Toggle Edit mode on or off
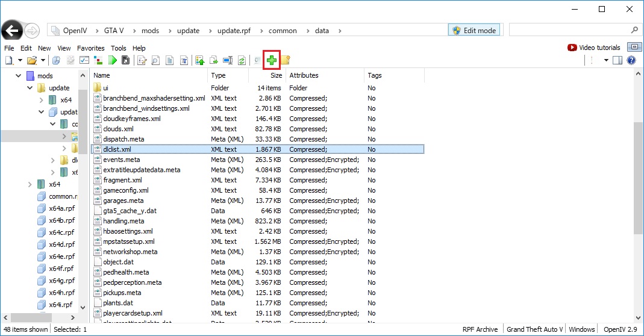Viewport: 644px width, 336px height. click(x=474, y=31)
